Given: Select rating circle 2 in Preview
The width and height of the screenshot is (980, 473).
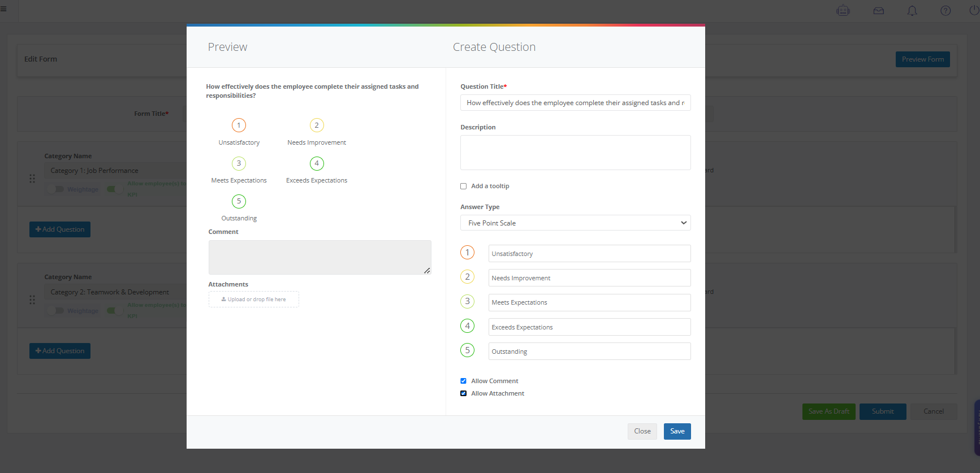Looking at the screenshot, I should (x=317, y=125).
